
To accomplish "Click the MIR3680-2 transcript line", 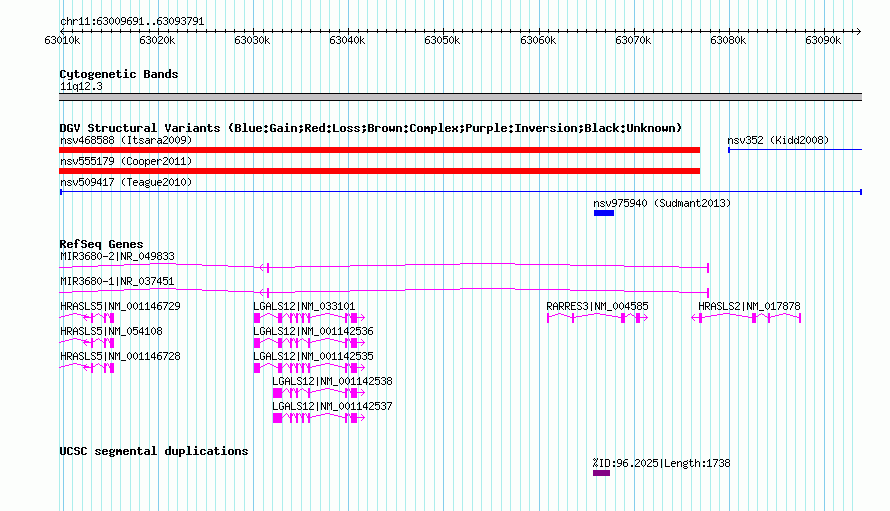I will [384, 266].
